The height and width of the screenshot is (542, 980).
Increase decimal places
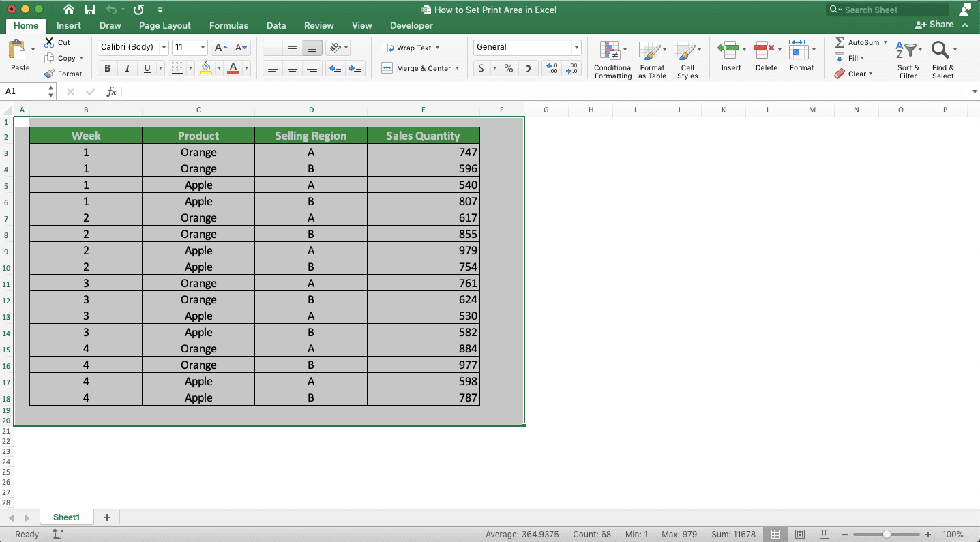(x=551, y=68)
